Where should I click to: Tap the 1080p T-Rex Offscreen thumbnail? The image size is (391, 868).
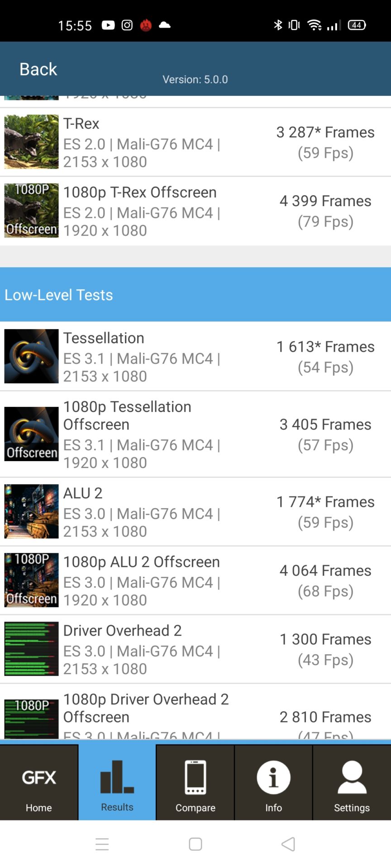point(31,211)
